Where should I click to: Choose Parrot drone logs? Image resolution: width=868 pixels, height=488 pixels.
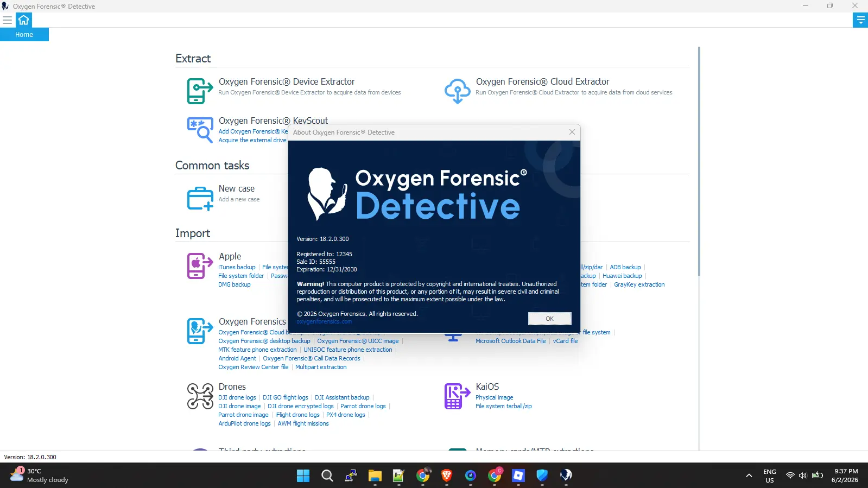coord(363,406)
